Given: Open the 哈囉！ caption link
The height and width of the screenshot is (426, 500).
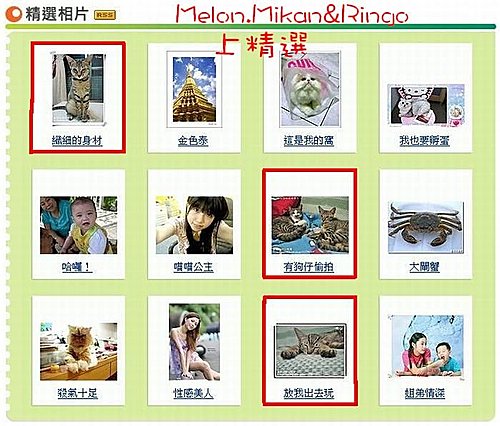Looking at the screenshot, I should point(77,267).
